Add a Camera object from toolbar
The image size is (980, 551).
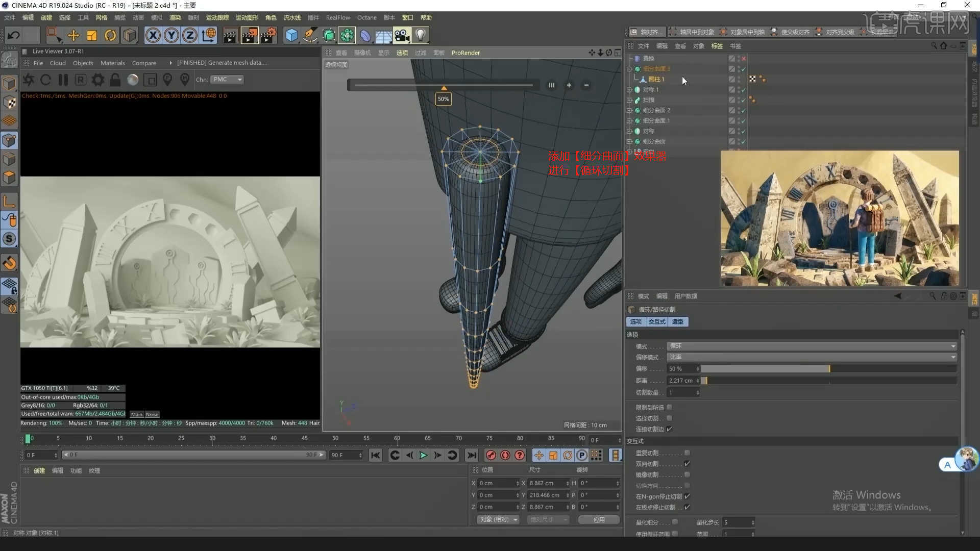click(402, 35)
